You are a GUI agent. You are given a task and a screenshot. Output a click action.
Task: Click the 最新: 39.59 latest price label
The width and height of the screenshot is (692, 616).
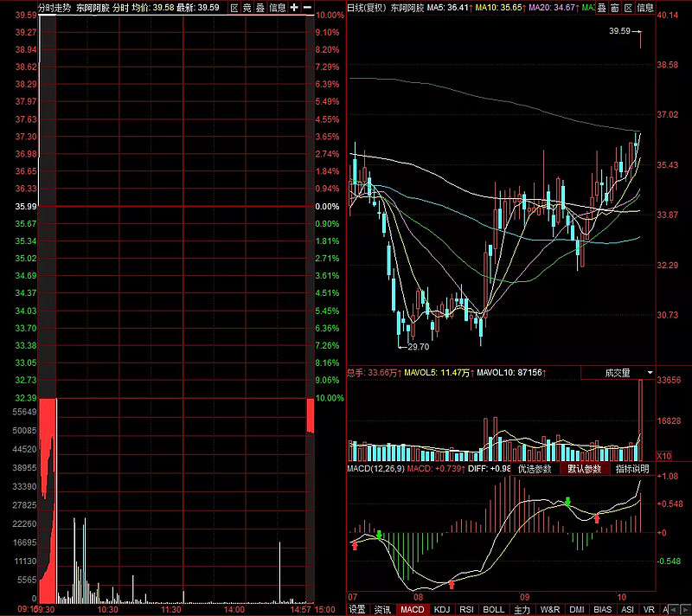[x=198, y=8]
